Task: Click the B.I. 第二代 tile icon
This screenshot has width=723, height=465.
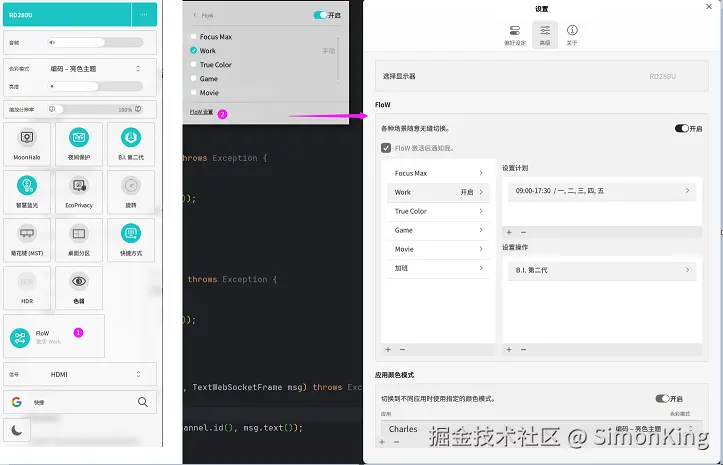Action: click(131, 137)
